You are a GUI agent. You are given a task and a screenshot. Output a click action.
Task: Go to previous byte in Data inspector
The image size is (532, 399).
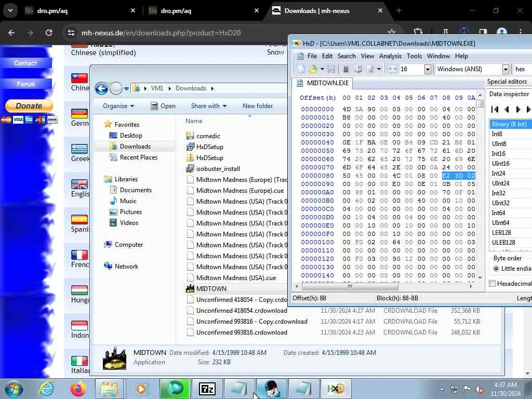507,109
